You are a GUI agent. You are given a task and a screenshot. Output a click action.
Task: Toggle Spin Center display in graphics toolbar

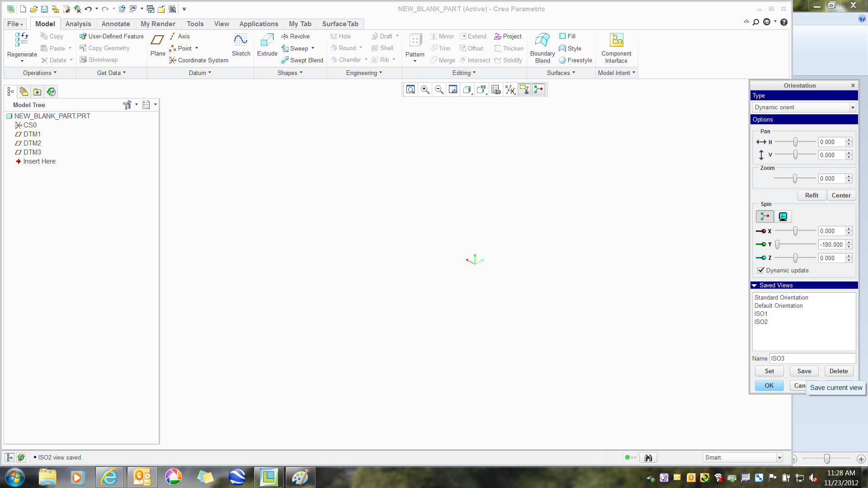point(538,89)
